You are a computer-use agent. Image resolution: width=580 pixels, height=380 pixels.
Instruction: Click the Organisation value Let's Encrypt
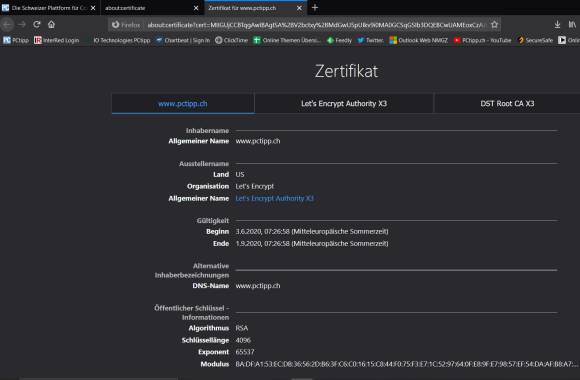click(254, 186)
